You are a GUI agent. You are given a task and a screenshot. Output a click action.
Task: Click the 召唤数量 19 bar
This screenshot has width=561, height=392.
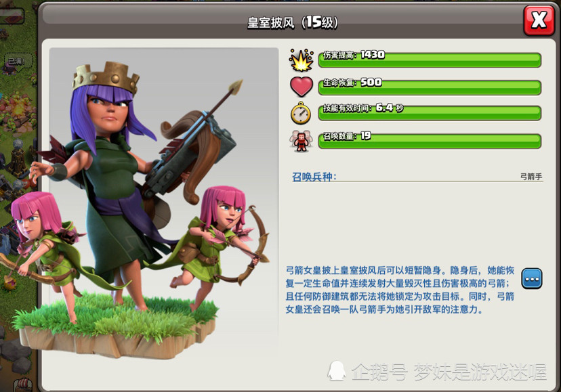(430, 141)
